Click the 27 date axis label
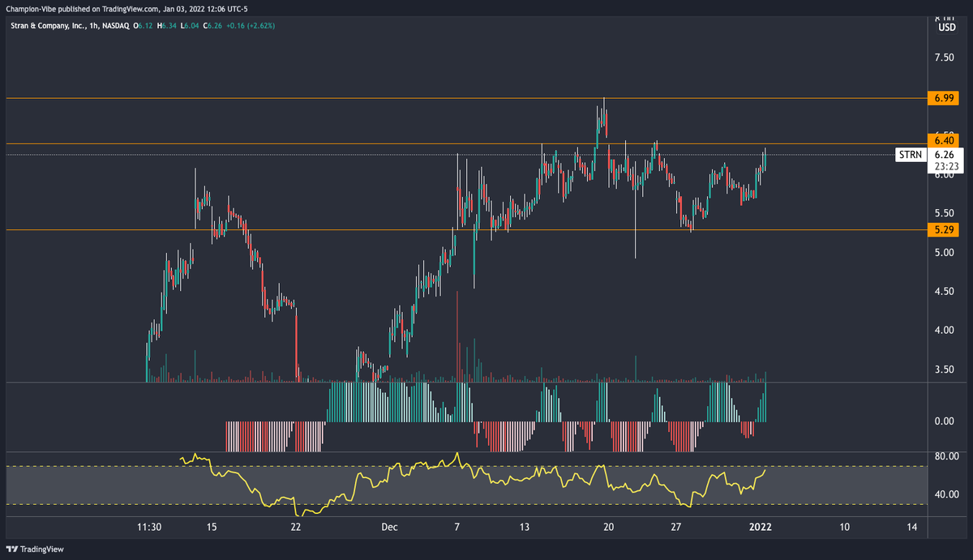Image resolution: width=973 pixels, height=560 pixels. click(x=675, y=526)
